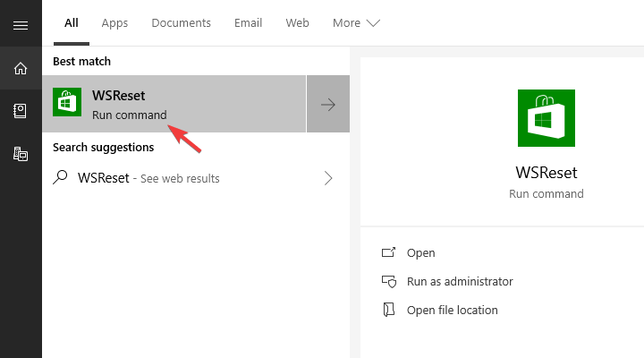Switch to the Web tab
This screenshot has height=358, width=644.
(297, 23)
